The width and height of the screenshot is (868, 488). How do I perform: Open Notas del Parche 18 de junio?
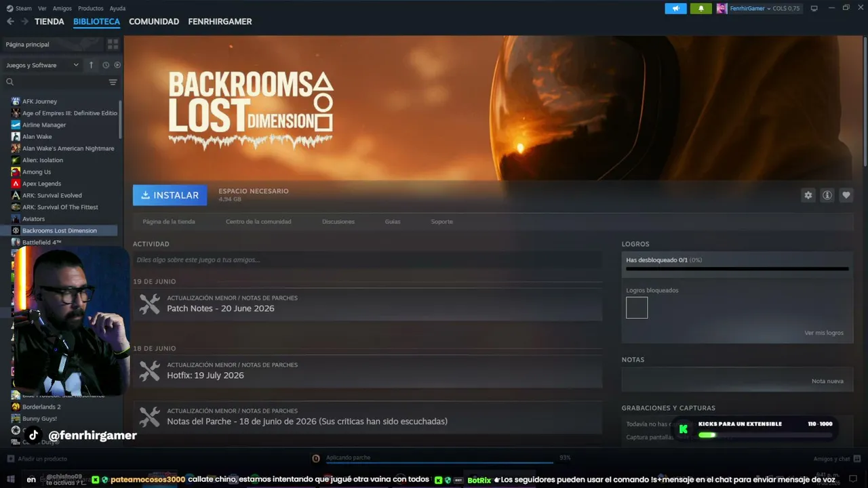coord(368,418)
